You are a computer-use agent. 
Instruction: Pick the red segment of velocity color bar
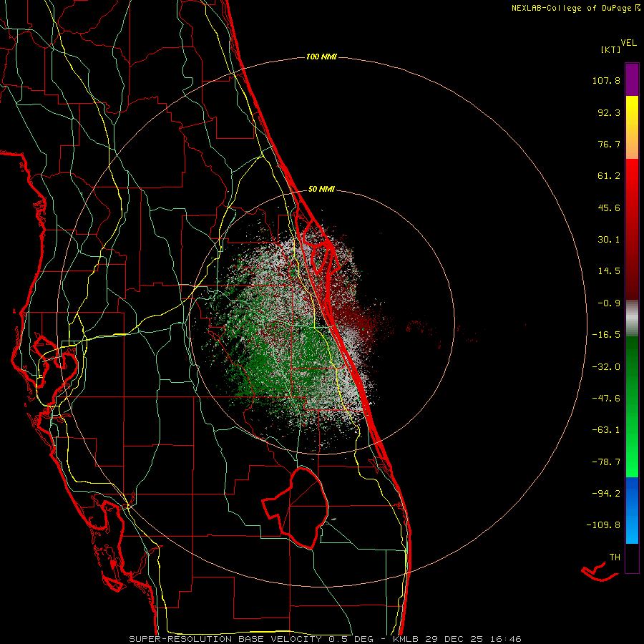632,229
